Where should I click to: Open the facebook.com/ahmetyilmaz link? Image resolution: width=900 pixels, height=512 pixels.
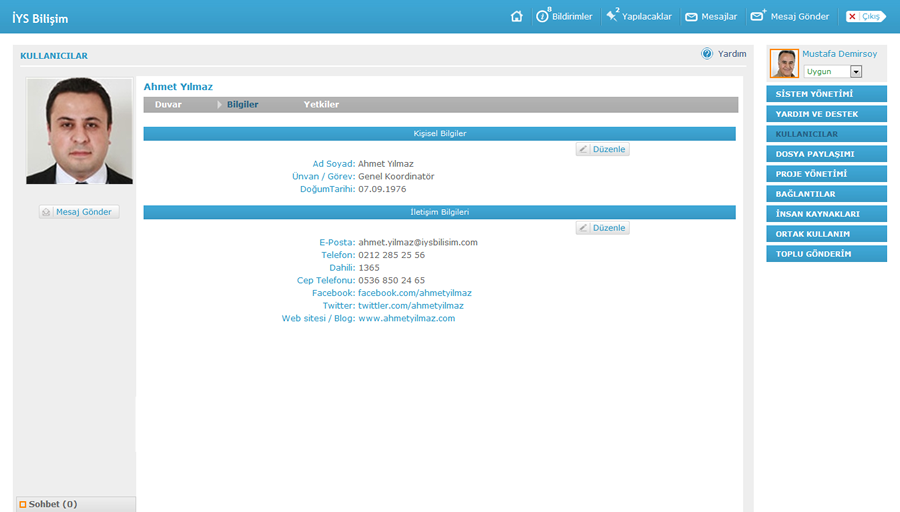414,293
